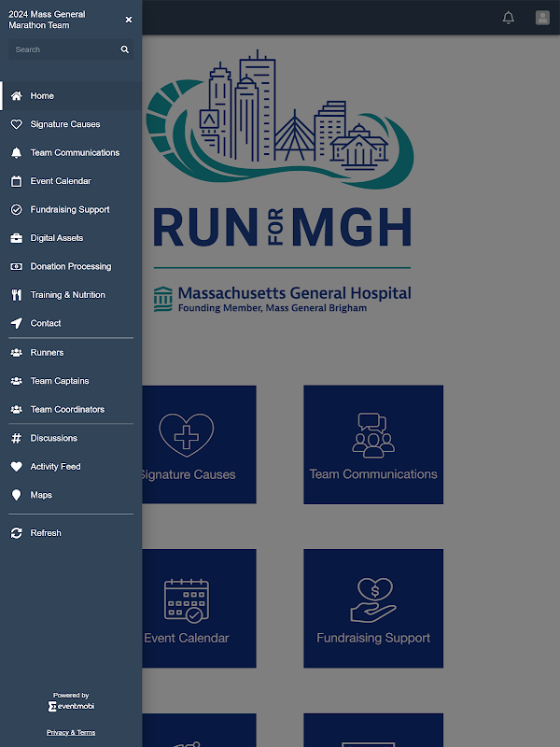The height and width of the screenshot is (747, 560).
Task: Open the user profile avatar icon
Action: click(542, 18)
